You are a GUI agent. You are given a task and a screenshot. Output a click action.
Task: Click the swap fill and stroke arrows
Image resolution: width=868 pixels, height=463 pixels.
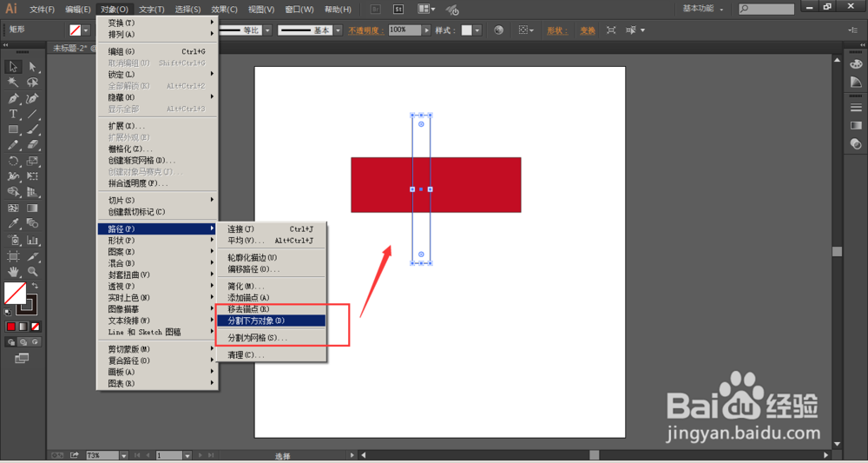click(35, 286)
